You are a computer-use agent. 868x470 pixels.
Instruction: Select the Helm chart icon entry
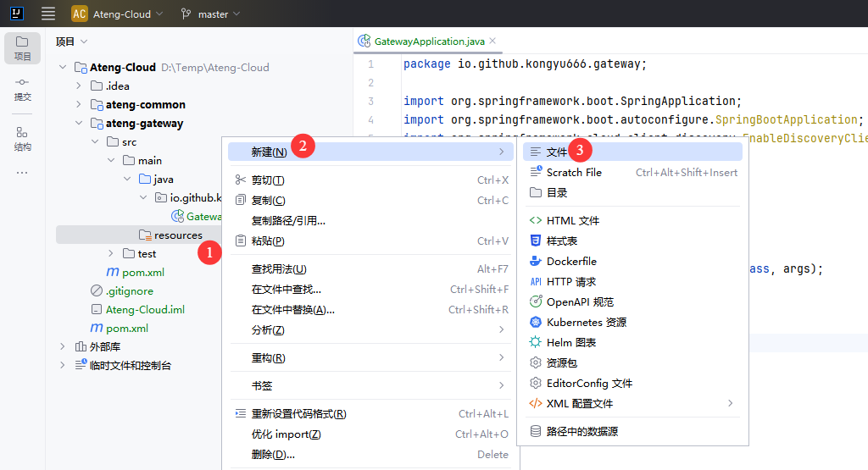pos(535,342)
